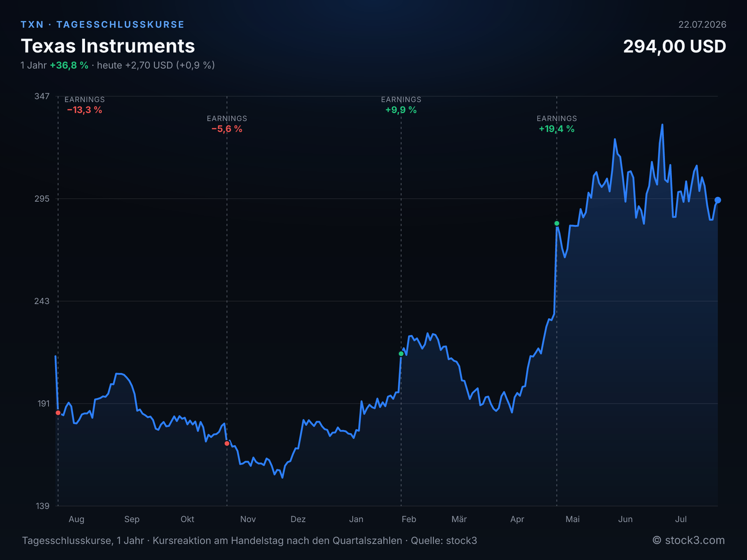The image size is (747, 560).
Task: Click the earnings reaction label '−5,6 %'
Action: (x=227, y=129)
